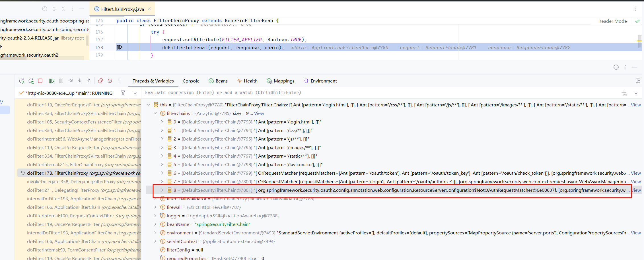
Task: Click View link for 'this' value
Action: (636, 105)
